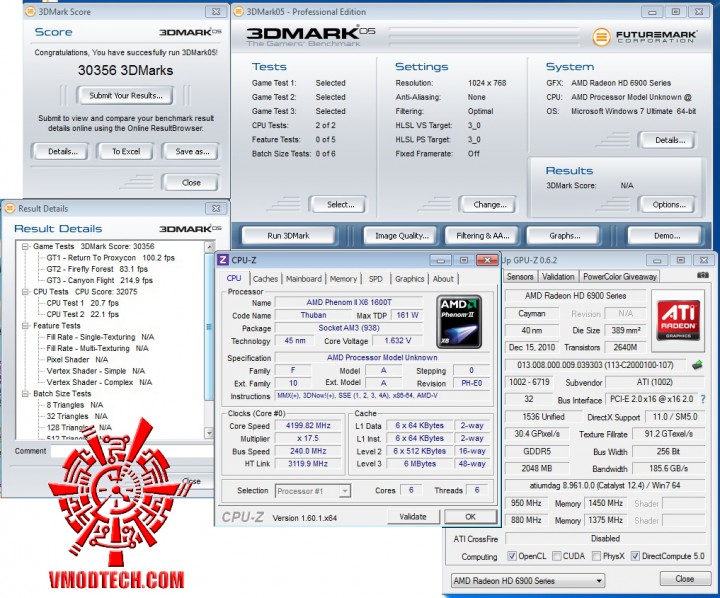Switch to the Caches tab in CPU-Z
Viewport: 720px width, 598px height.
[x=265, y=279]
